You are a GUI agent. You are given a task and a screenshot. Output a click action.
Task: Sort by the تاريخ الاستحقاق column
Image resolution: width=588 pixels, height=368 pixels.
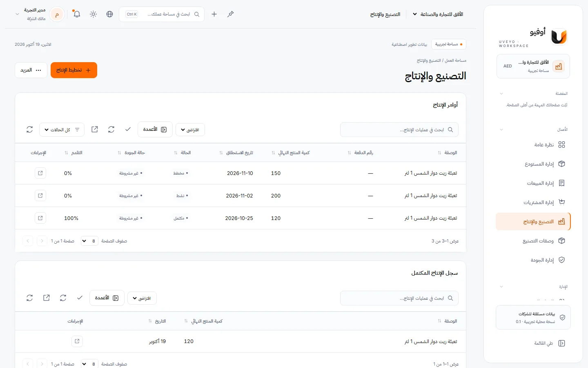click(237, 153)
